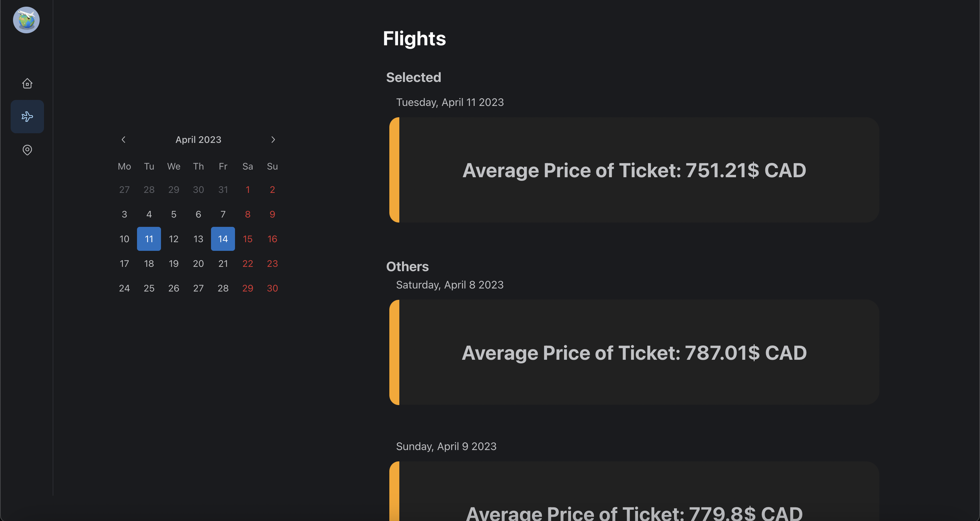Viewport: 980px width, 521px height.
Task: Select April 12 in the calendar
Action: 173,239
